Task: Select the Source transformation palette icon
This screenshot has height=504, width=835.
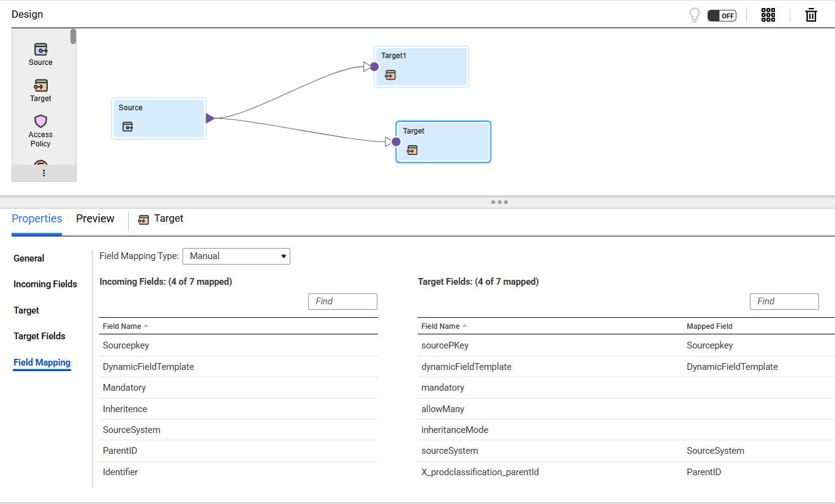Action: coord(40,50)
